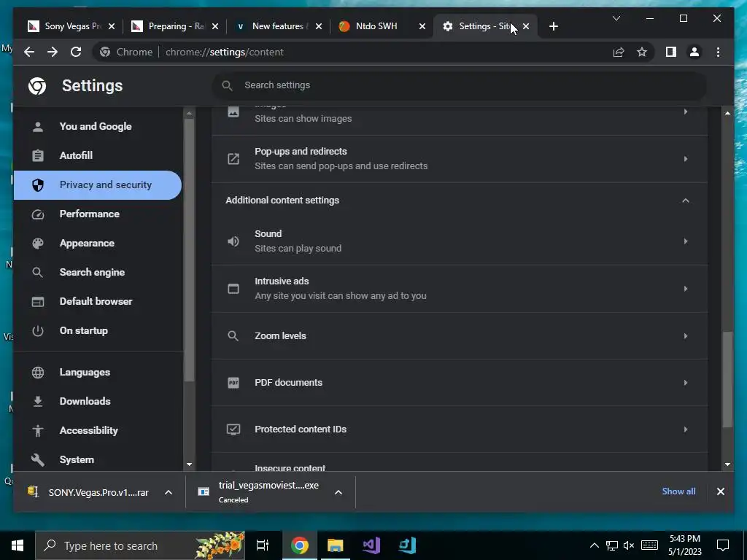Reload the settings page
This screenshot has height=560, width=747.
tap(76, 52)
